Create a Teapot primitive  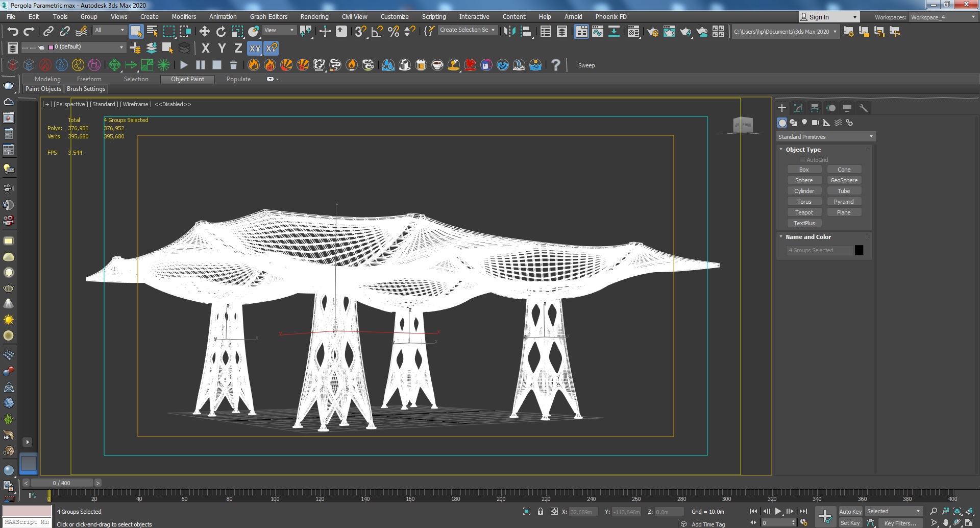tap(804, 212)
